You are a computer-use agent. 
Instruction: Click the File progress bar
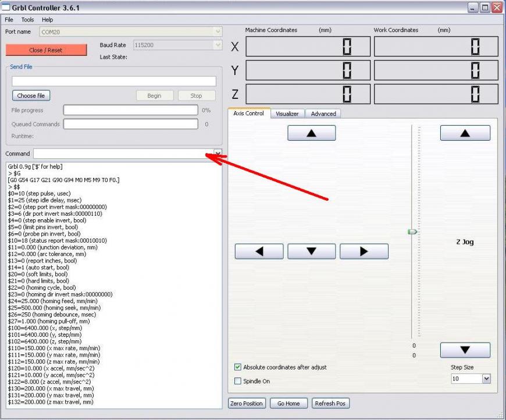[131, 110]
